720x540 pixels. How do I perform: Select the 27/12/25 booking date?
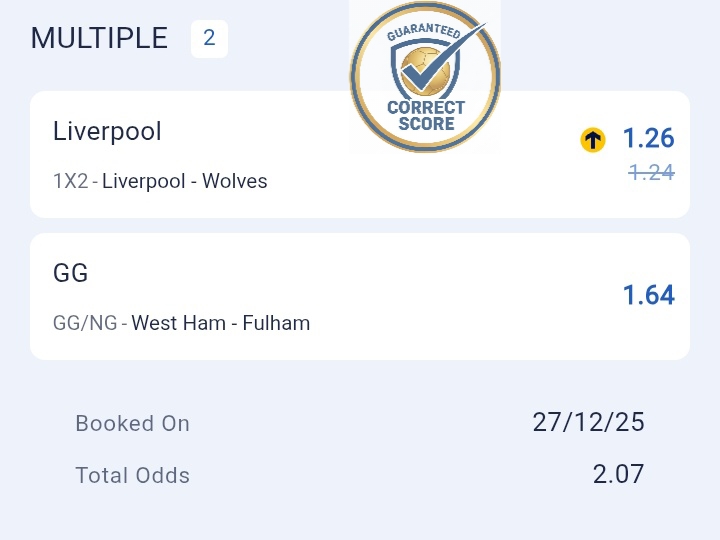coord(588,422)
